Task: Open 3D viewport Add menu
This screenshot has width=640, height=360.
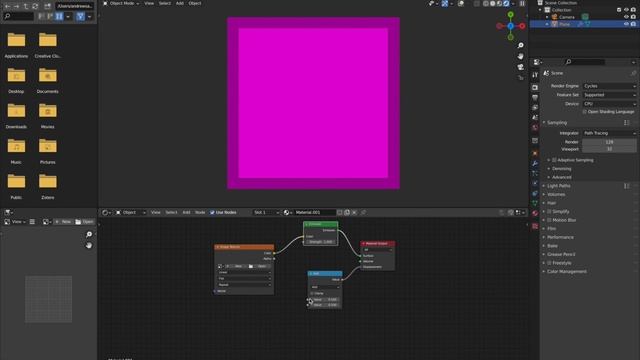Action: tap(180, 3)
